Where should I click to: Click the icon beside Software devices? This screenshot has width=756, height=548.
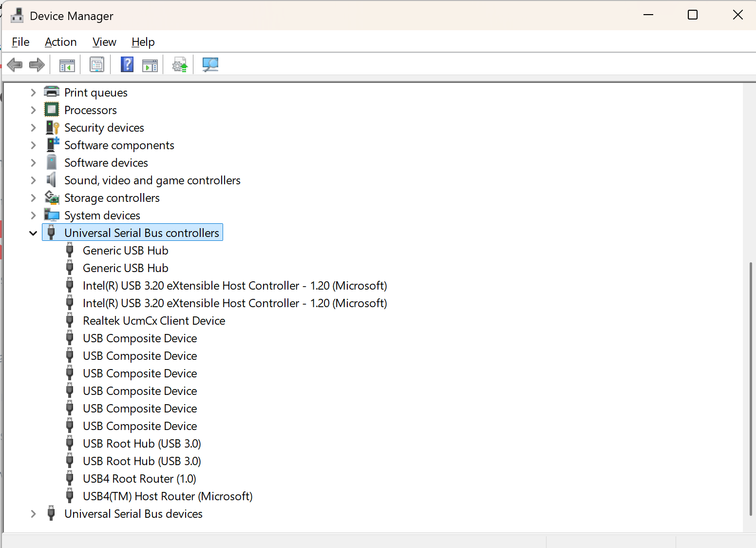pos(52,162)
